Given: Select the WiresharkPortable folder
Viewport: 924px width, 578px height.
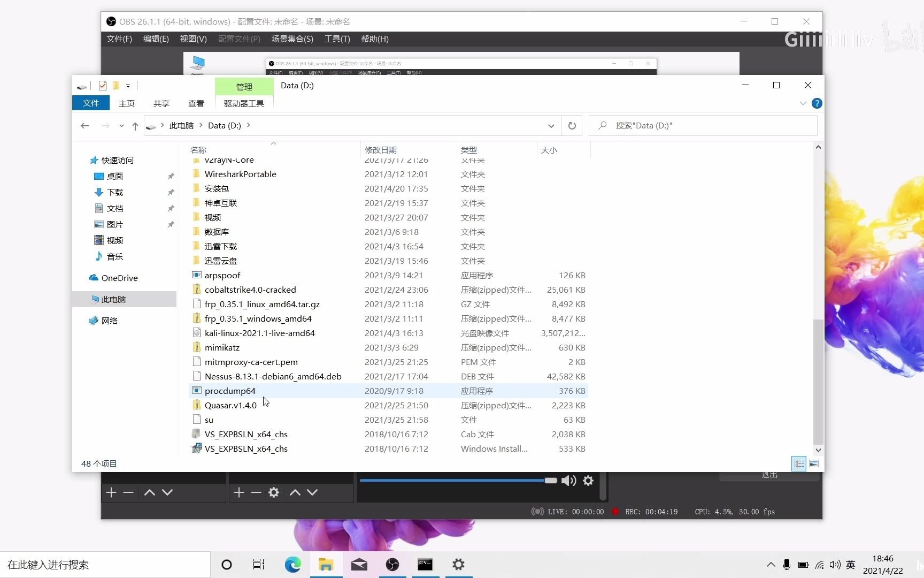Looking at the screenshot, I should point(240,174).
